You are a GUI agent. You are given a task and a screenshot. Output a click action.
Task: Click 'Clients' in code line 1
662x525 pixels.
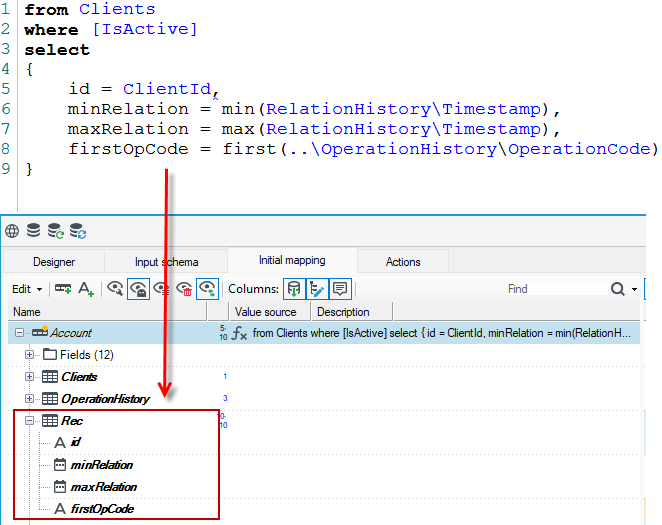(x=117, y=9)
